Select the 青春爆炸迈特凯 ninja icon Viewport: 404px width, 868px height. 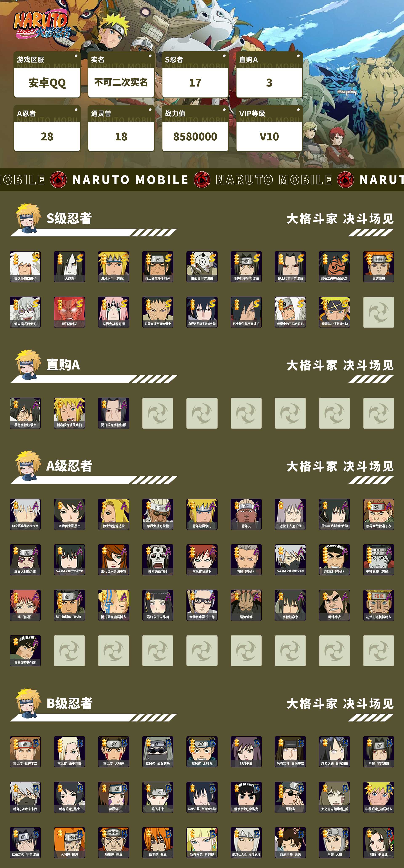click(x=25, y=651)
